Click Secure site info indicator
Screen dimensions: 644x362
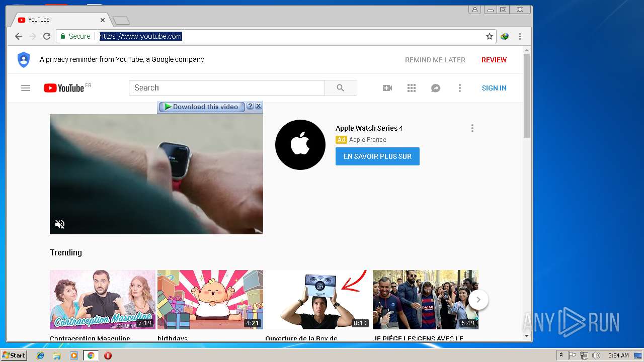(x=75, y=36)
